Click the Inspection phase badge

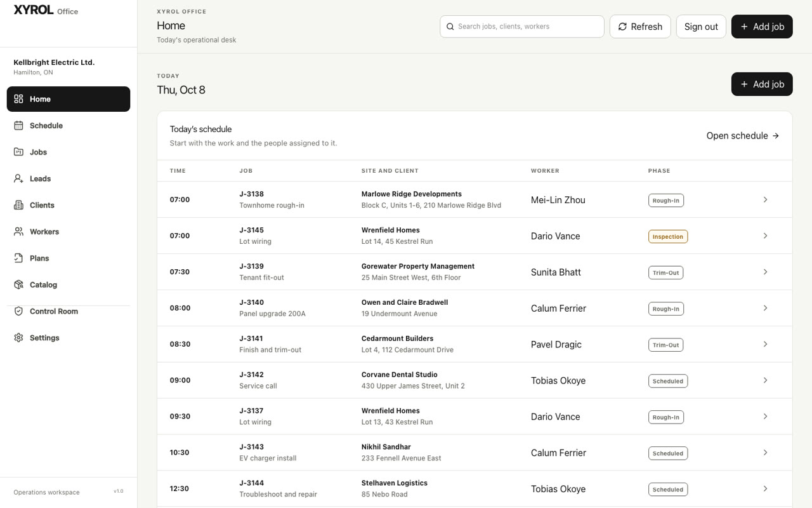(668, 236)
